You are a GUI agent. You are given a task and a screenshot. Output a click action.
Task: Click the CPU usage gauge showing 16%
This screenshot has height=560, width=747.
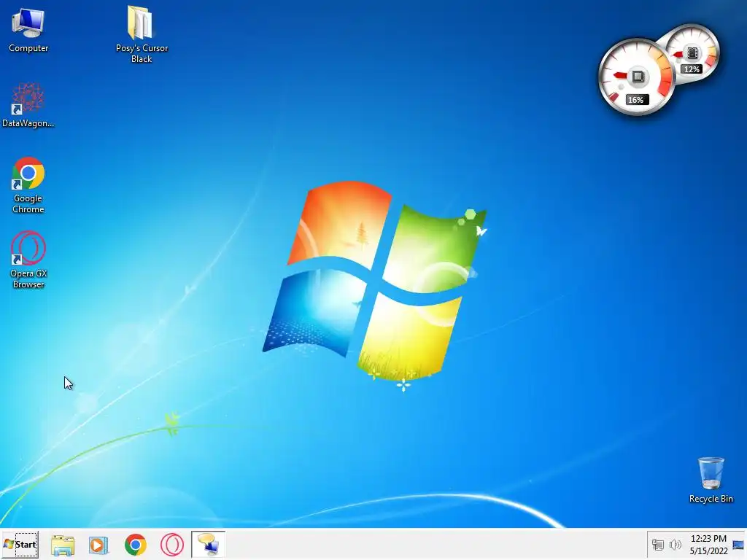pyautogui.click(x=636, y=77)
